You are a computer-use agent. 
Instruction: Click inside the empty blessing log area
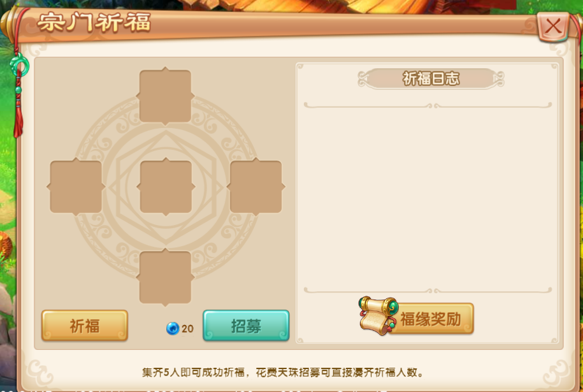coord(428,198)
